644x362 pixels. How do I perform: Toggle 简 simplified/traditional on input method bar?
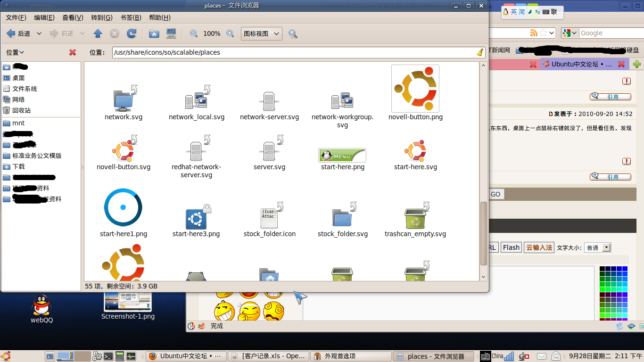pos(522,12)
